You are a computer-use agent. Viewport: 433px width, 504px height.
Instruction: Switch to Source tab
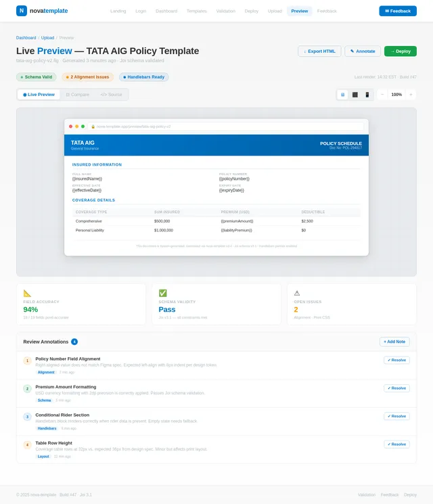tap(111, 95)
